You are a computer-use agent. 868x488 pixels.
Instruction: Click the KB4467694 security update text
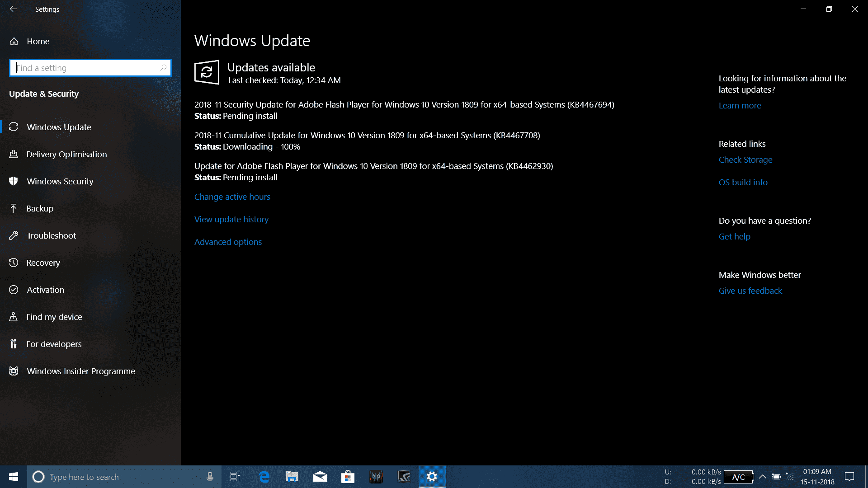(404, 105)
